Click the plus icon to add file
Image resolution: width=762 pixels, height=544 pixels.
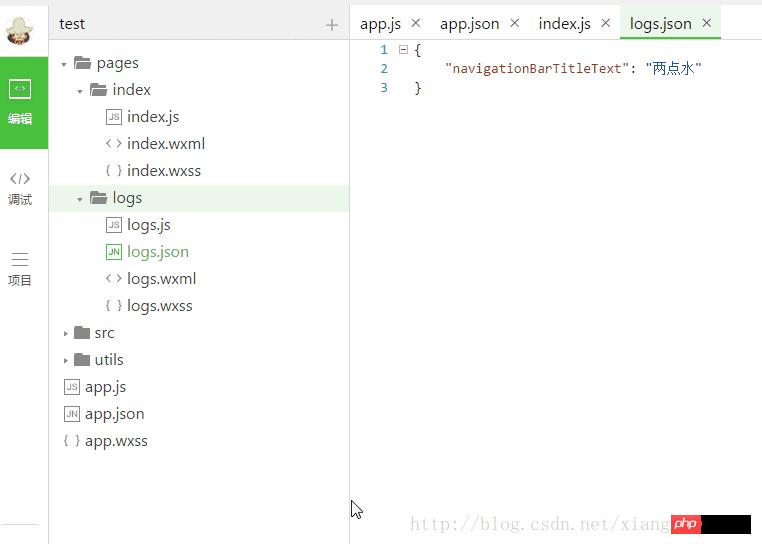(332, 25)
